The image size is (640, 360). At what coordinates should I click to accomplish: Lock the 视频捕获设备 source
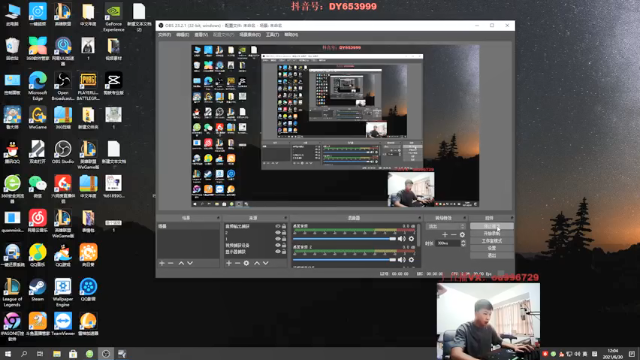pyautogui.click(x=284, y=245)
